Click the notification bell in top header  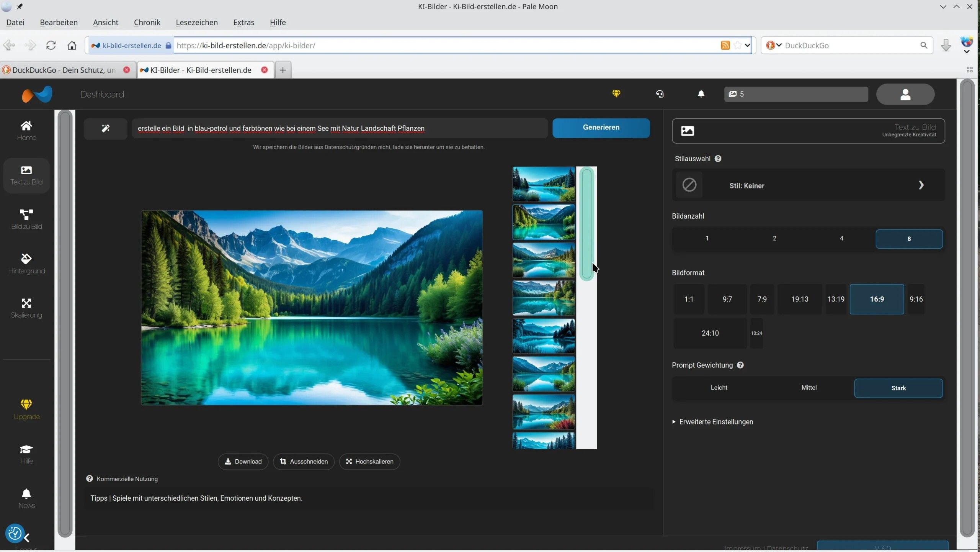pyautogui.click(x=701, y=94)
